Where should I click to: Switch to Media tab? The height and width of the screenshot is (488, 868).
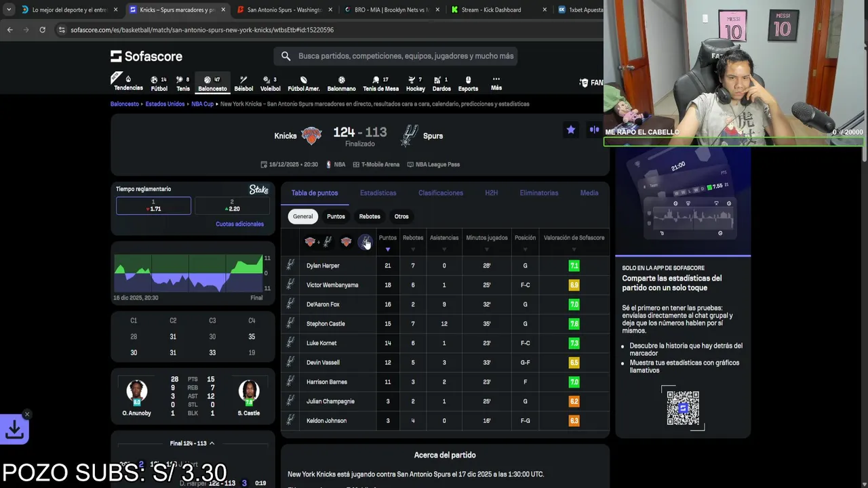pyautogui.click(x=589, y=193)
